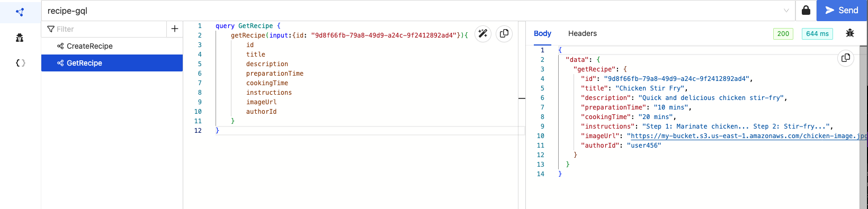868x209 pixels.
Task: Click the 'preparationTime' field in the query
Action: tap(275, 74)
